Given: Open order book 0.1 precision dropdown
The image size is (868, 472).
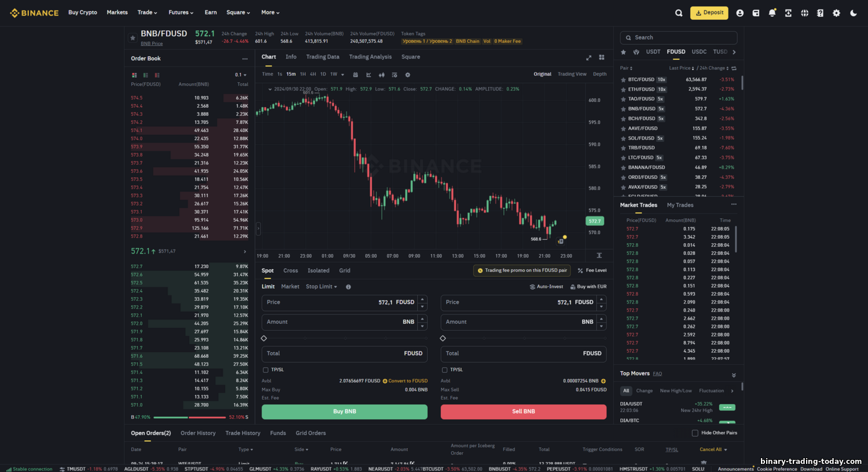Looking at the screenshot, I should [x=241, y=75].
